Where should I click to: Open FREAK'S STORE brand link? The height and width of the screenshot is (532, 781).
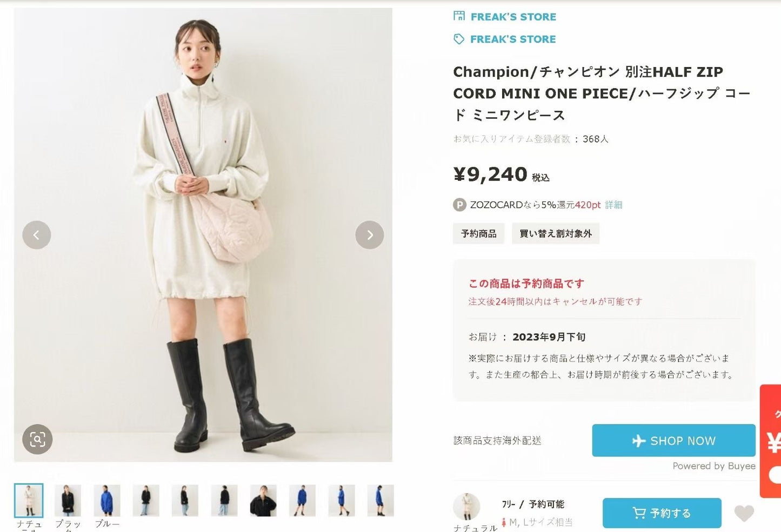513,39
